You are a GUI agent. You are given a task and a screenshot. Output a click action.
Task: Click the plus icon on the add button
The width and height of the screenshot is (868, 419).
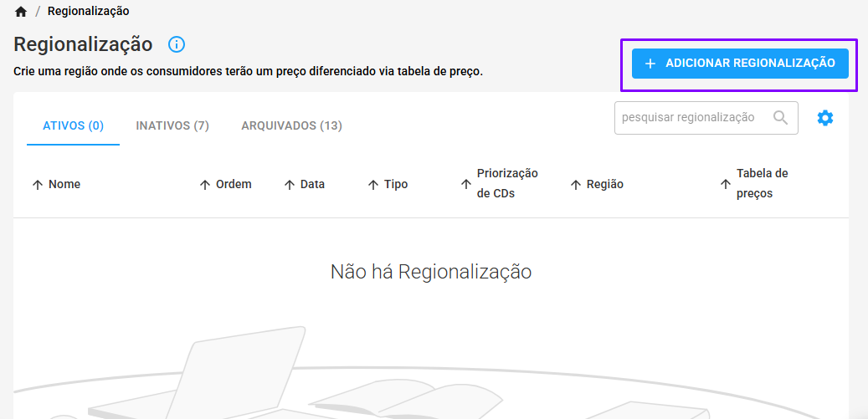tap(650, 64)
